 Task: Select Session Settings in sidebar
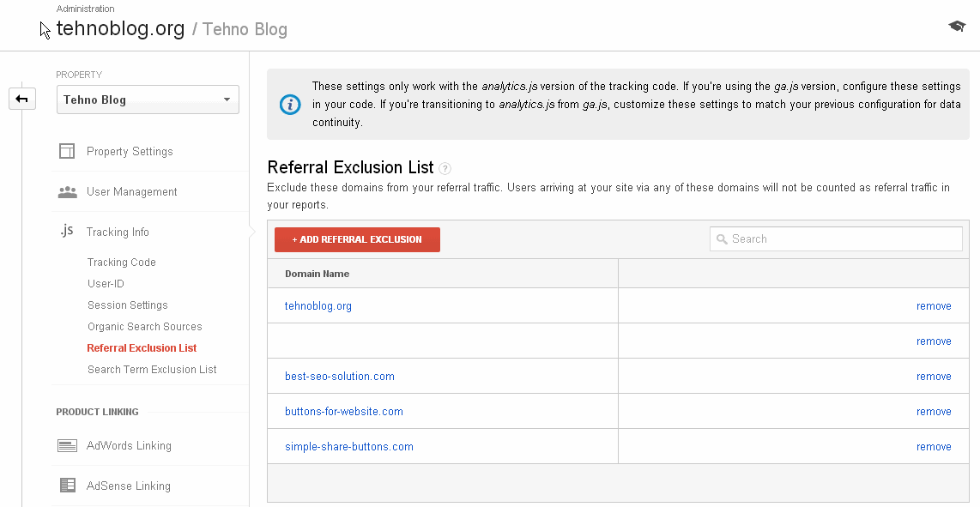pyautogui.click(x=127, y=305)
